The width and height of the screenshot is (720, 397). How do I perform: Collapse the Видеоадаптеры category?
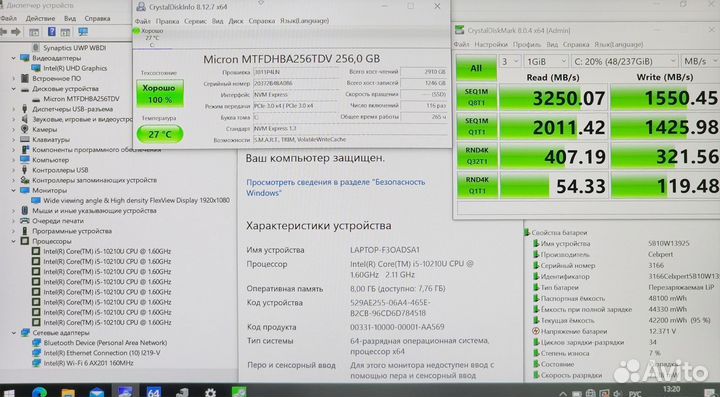pos(14,58)
